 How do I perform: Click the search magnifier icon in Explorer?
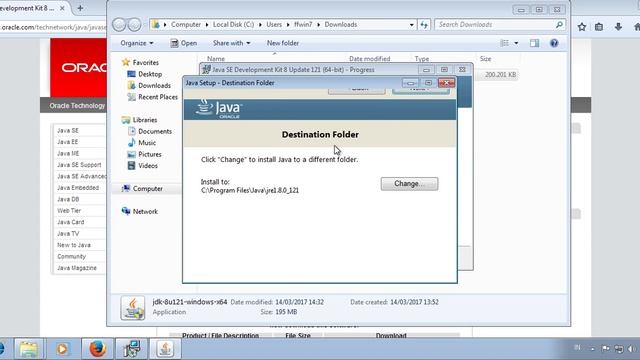coord(559,24)
